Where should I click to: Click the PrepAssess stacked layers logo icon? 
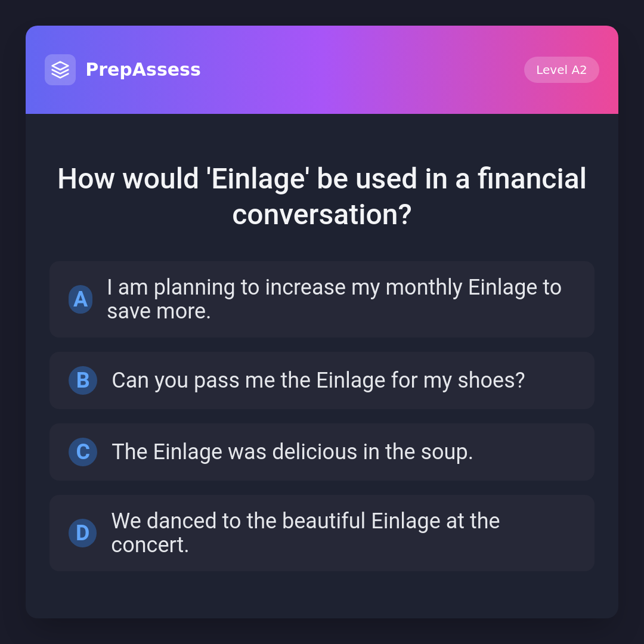60,70
